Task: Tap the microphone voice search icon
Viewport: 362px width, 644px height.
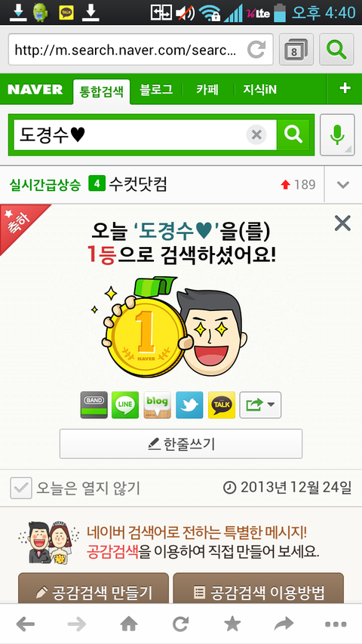Action: tap(337, 134)
